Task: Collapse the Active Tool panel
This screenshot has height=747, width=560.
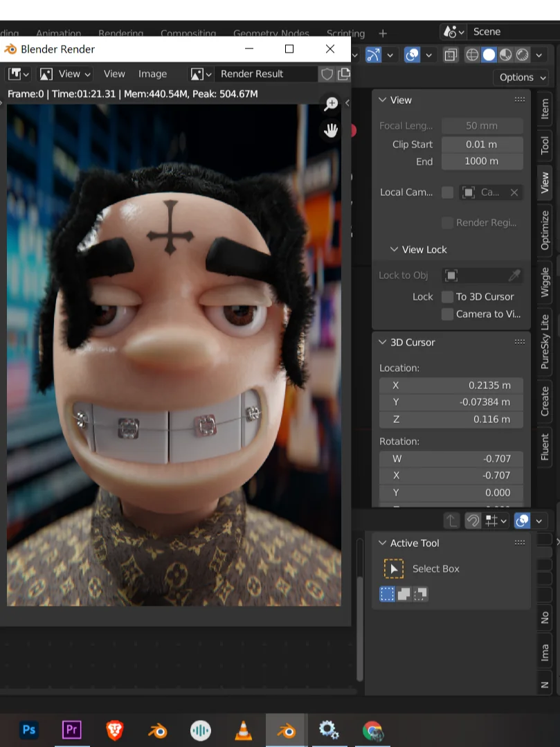Action: (x=382, y=543)
